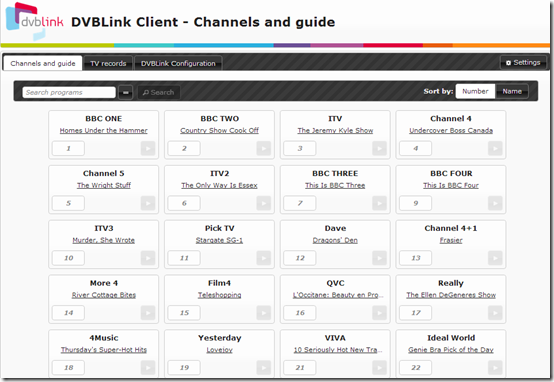Open Lovejoy program link
Screen dimensions: 554x382
219,349
